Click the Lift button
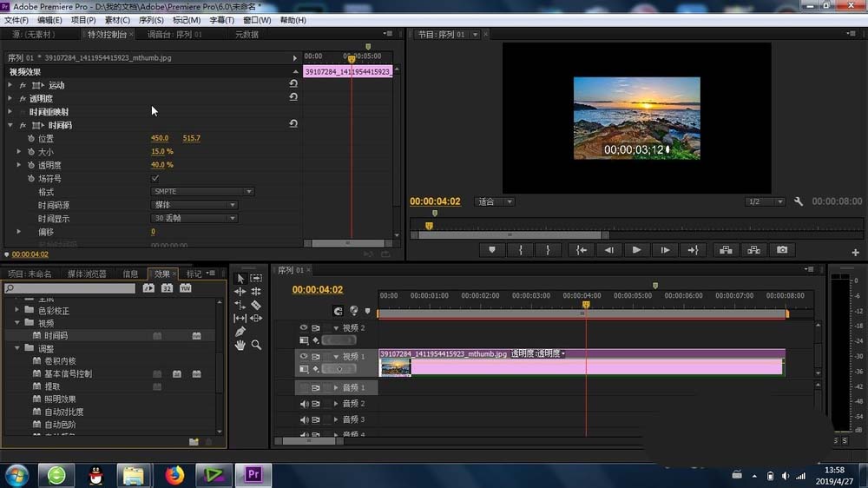The height and width of the screenshot is (488, 868). point(726,250)
